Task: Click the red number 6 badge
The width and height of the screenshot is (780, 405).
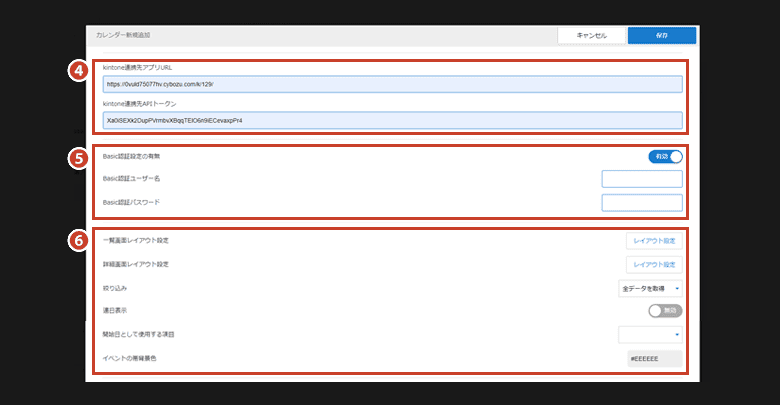Action: [81, 241]
